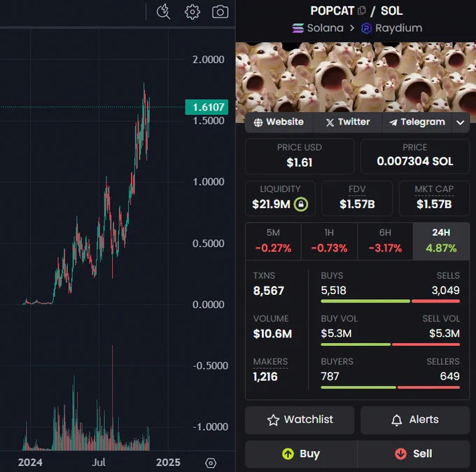The height and width of the screenshot is (472, 476).
Task: Open the Alerts button
Action: pyautogui.click(x=415, y=420)
